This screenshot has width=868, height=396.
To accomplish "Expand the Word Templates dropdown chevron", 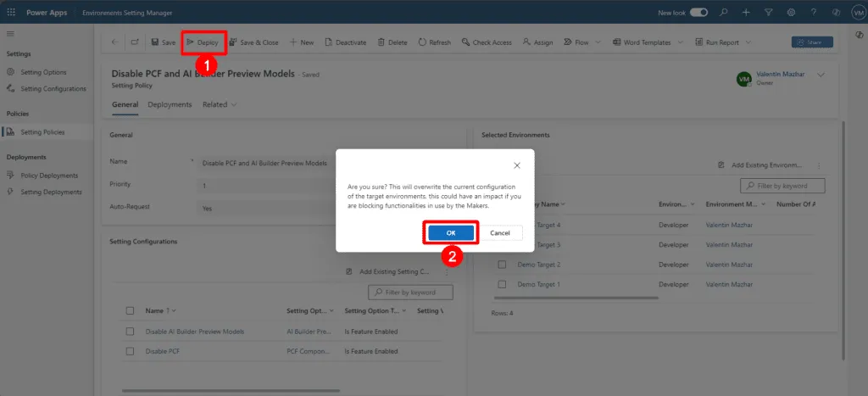I will [x=681, y=42].
